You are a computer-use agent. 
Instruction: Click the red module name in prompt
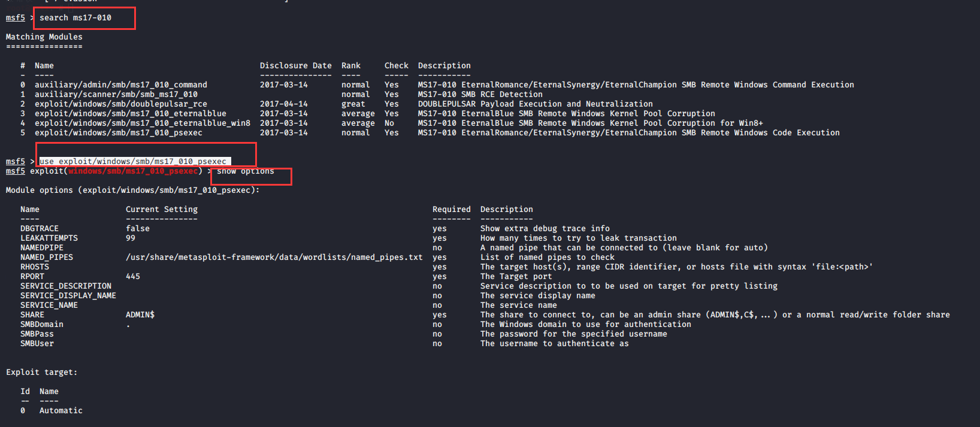point(133,171)
